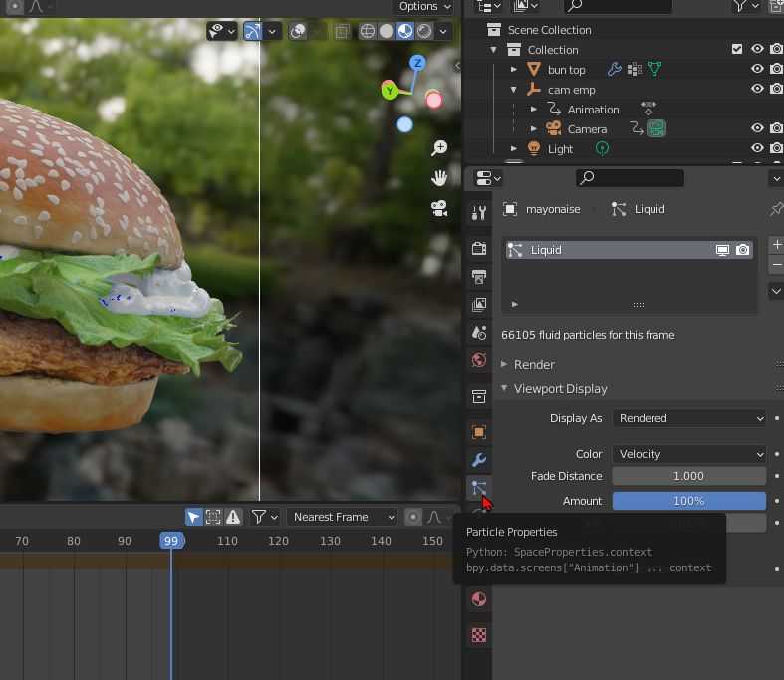
Task: Click the pan view hand icon
Action: [439, 178]
